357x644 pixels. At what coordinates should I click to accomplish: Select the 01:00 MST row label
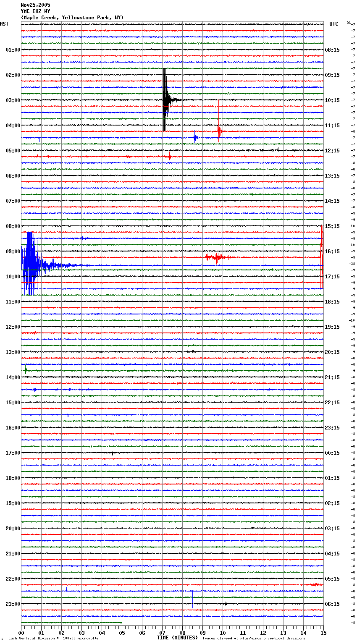[x=13, y=50]
